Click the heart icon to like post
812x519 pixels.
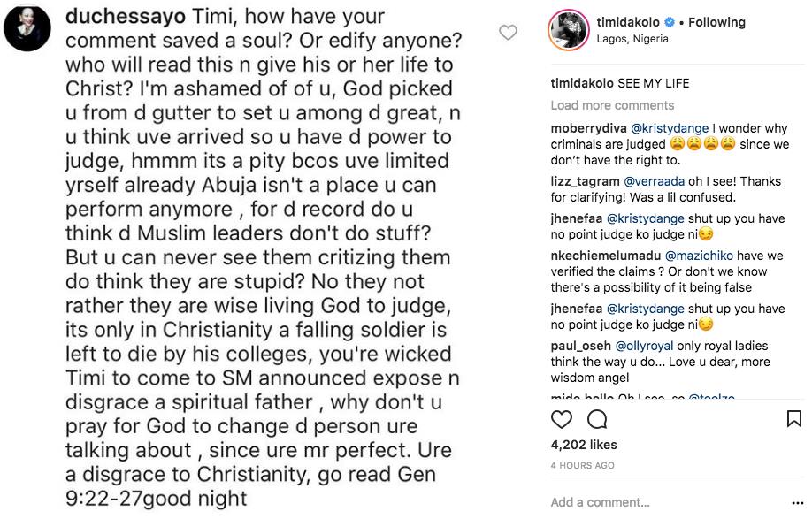point(562,419)
